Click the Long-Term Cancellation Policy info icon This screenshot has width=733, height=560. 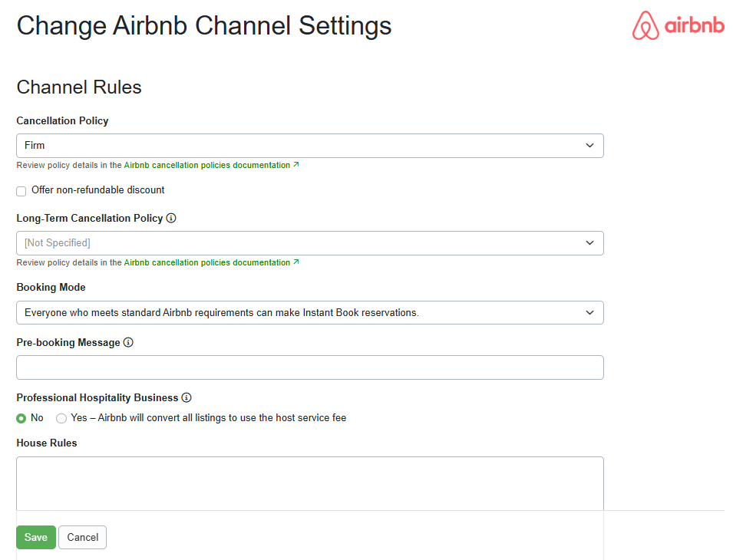[x=170, y=218]
